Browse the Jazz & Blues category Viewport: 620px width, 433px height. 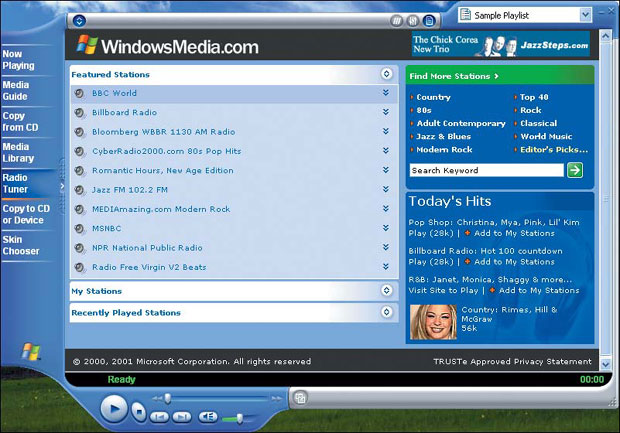click(443, 136)
